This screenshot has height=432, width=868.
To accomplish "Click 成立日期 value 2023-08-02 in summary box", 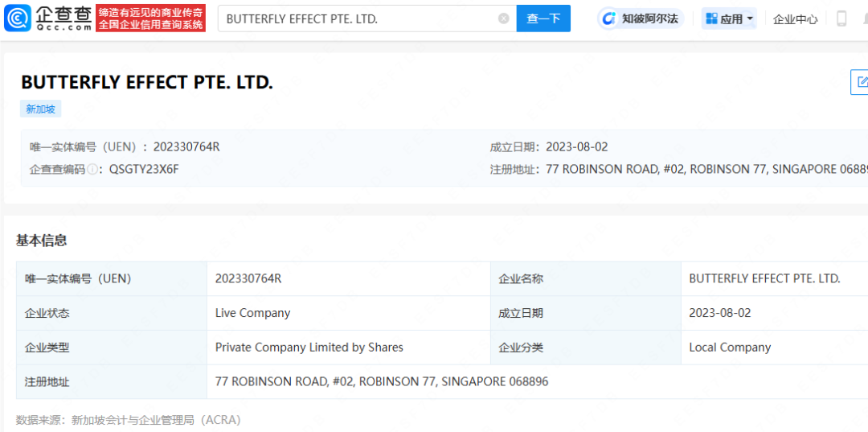I will [577, 146].
